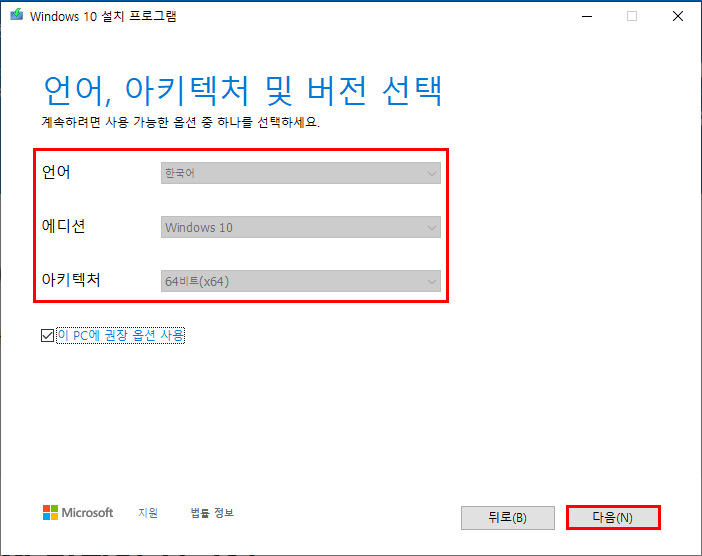Click the 언어 label

(56, 172)
